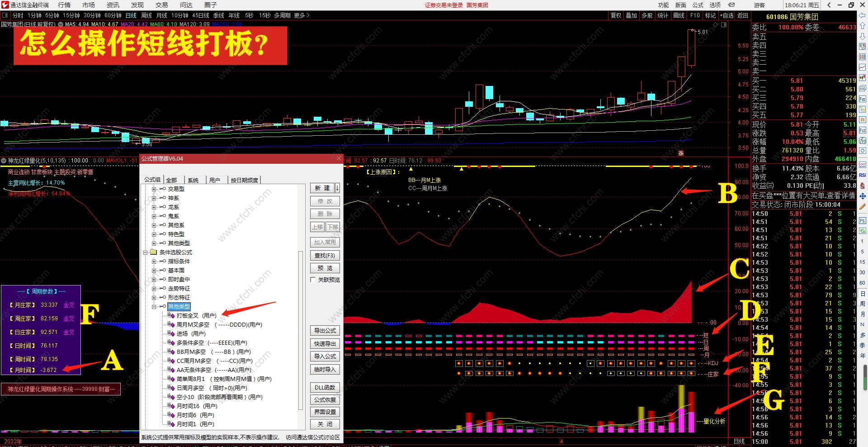The image size is (868, 447).
Task: Click the down arrow icon in right sidebar
Action: [x=862, y=36]
